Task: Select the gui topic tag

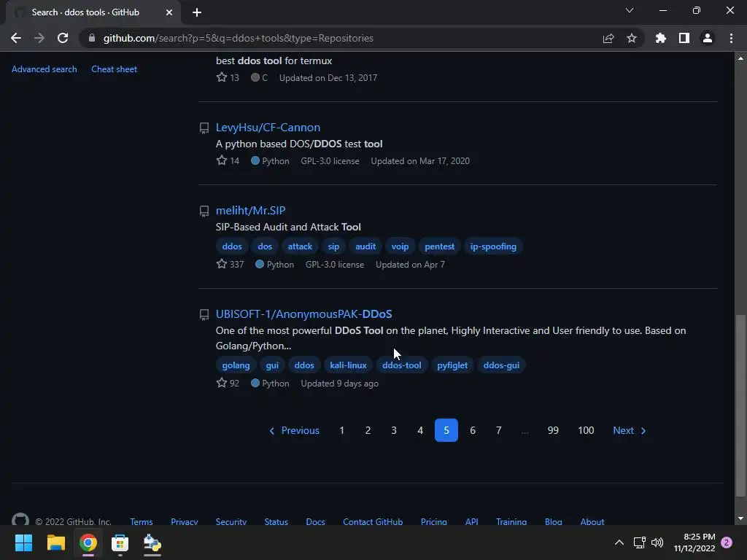Action: [272, 365]
